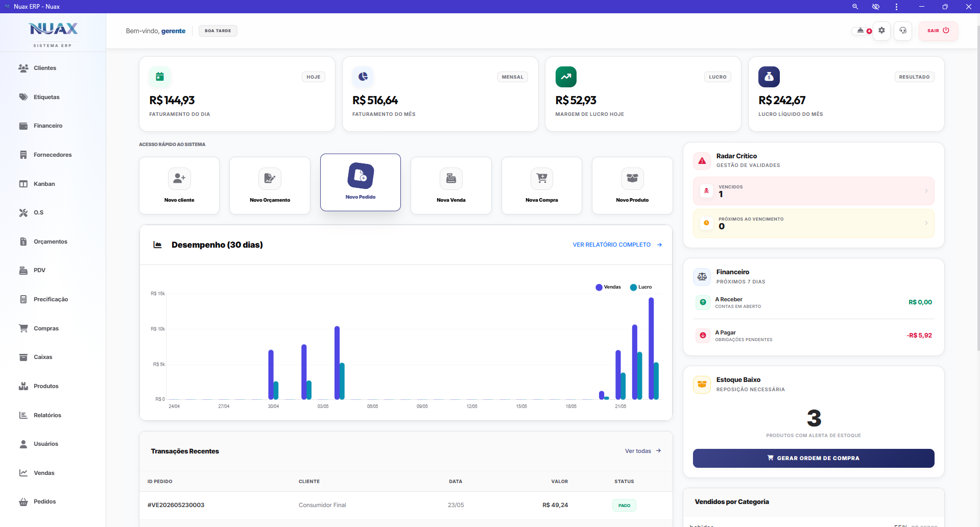Viewport: 980px width, 527px height.
Task: Click the A Receber green arrow icon
Action: pyautogui.click(x=703, y=302)
